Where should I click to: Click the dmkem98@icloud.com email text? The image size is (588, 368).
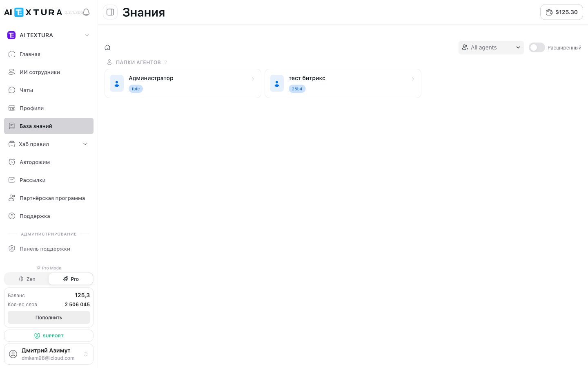click(x=48, y=358)
